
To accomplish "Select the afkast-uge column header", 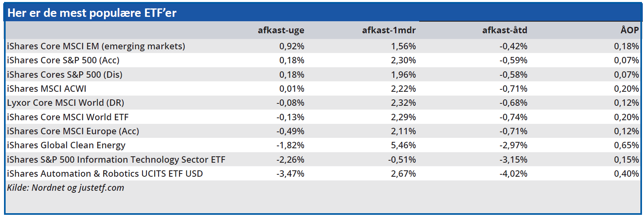I will [x=281, y=30].
